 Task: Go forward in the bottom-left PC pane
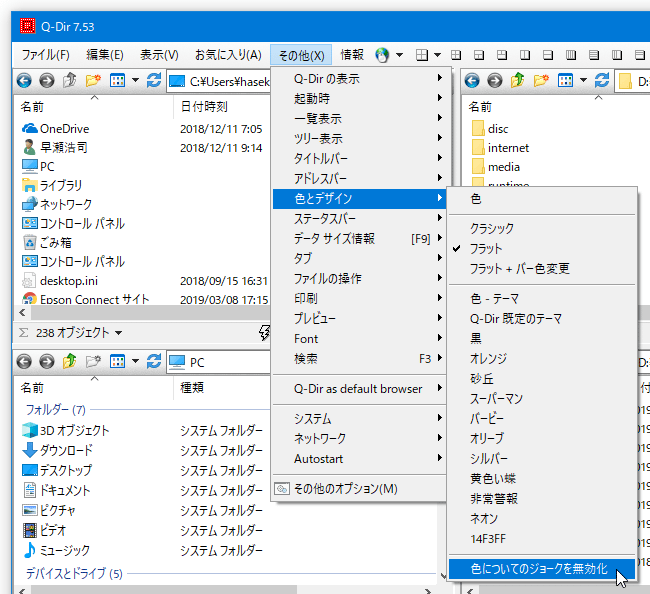47,362
